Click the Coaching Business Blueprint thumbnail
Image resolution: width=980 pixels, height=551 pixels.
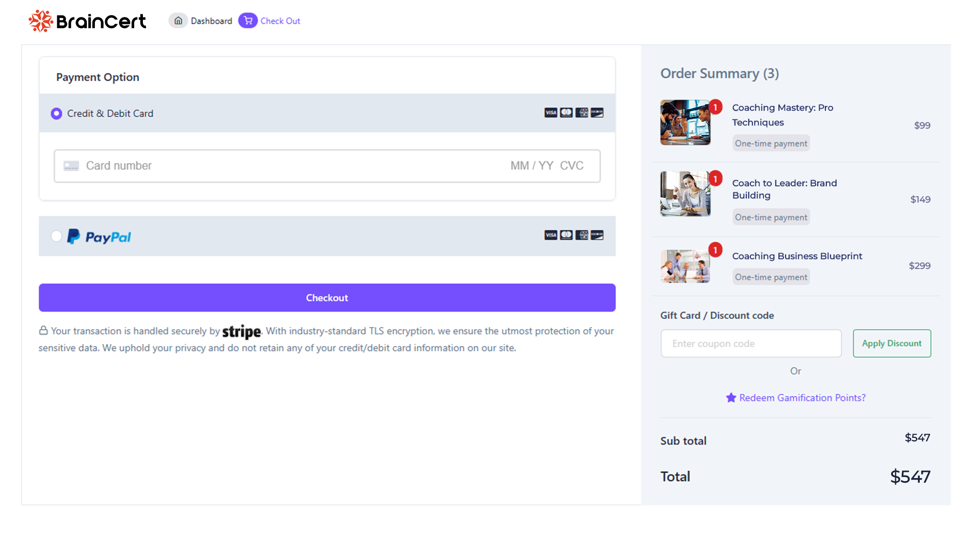tap(685, 265)
